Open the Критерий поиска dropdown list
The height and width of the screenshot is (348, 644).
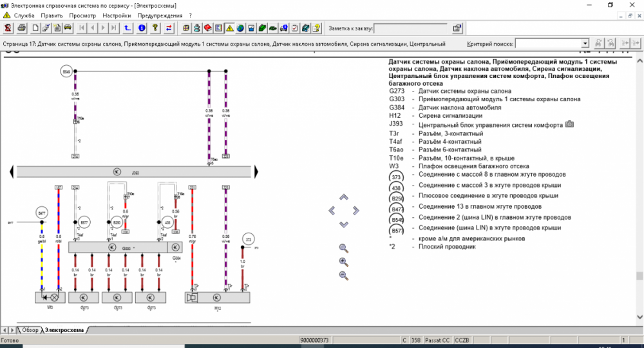click(585, 43)
